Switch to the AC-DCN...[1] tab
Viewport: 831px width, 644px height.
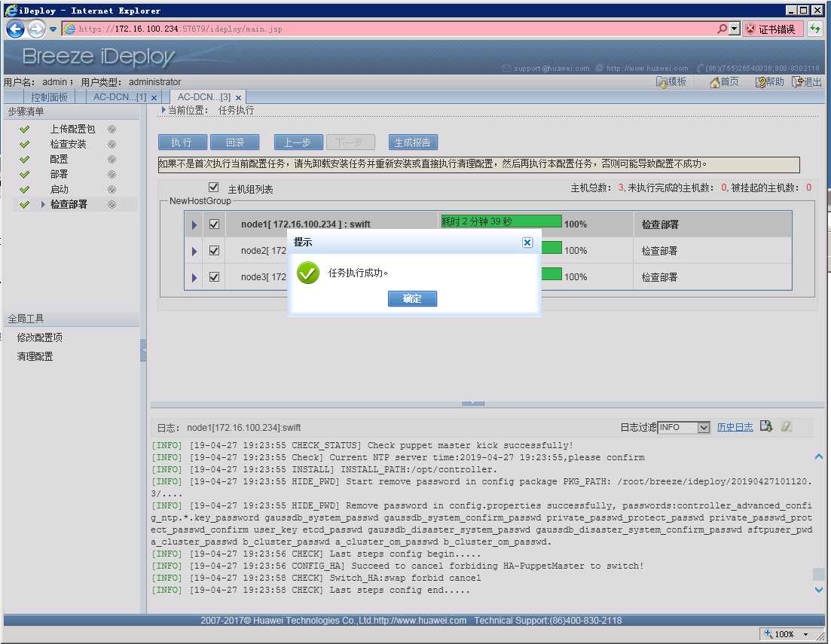119,97
